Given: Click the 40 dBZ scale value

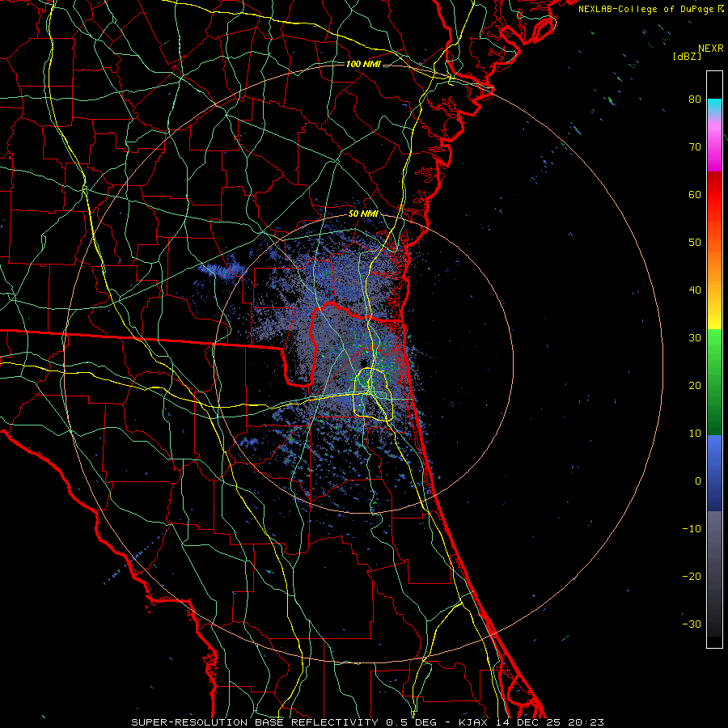Looking at the screenshot, I should point(695,290).
